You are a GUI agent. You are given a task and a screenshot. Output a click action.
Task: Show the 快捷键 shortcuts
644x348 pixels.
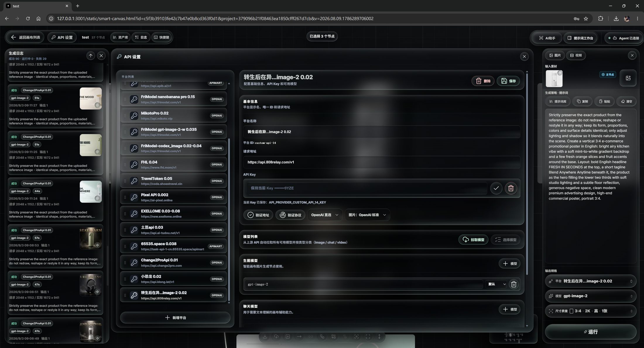pos(162,37)
